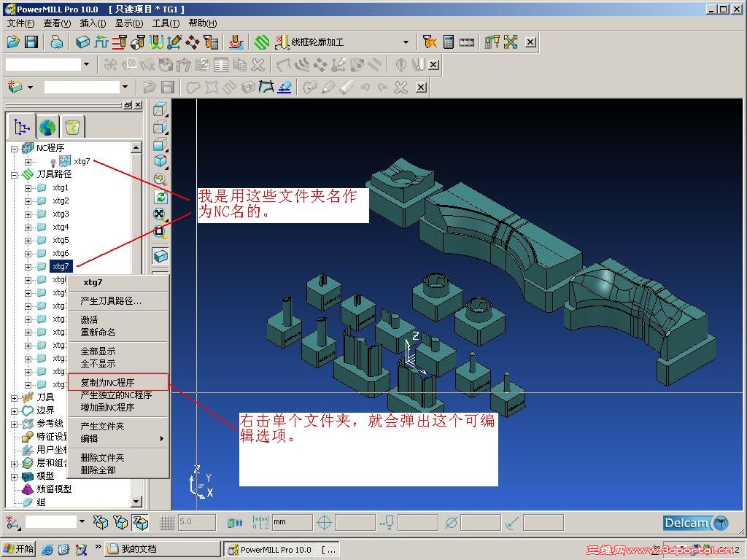Open project with the folder icon
Screen dimensions: 747x560
[x=13, y=42]
